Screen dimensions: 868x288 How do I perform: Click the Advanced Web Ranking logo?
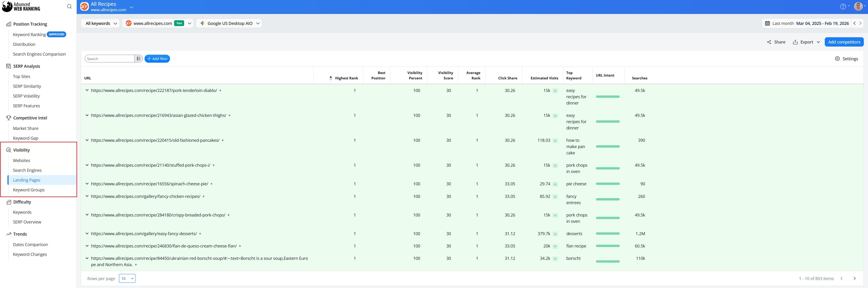(x=21, y=7)
